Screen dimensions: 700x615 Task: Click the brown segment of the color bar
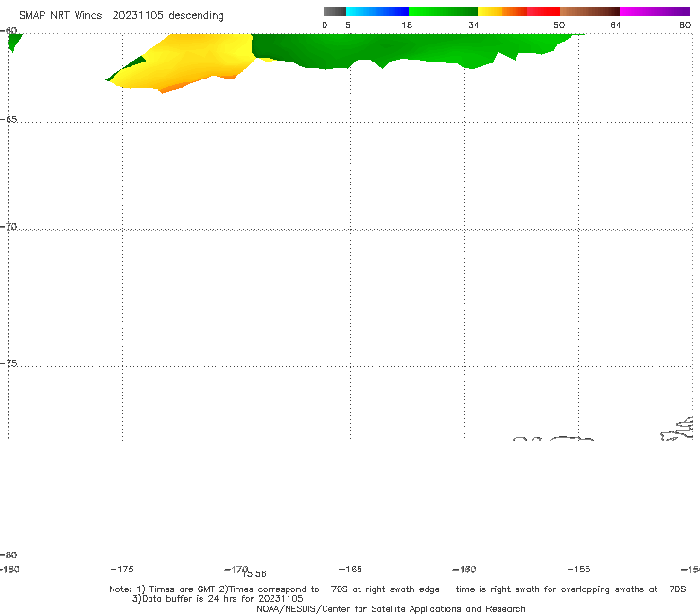pos(589,11)
